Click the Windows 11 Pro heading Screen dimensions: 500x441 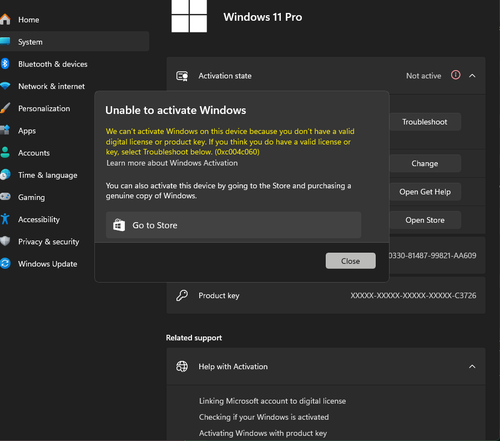pyautogui.click(x=263, y=17)
